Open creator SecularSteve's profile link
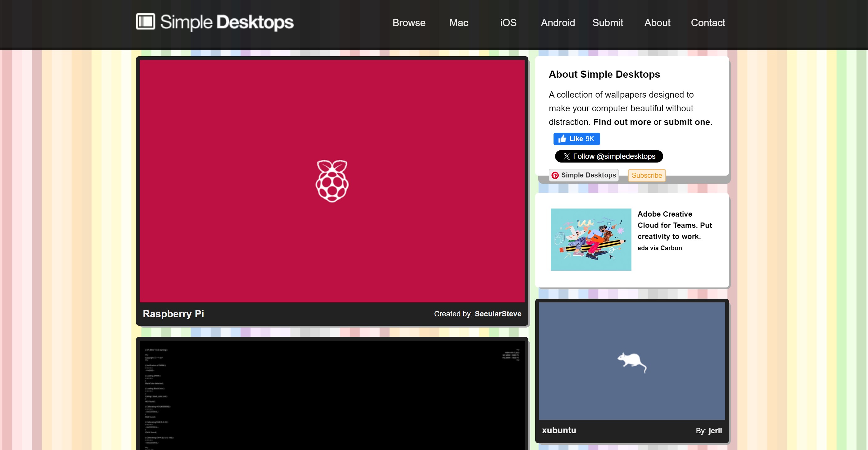The width and height of the screenshot is (868, 450). click(498, 314)
